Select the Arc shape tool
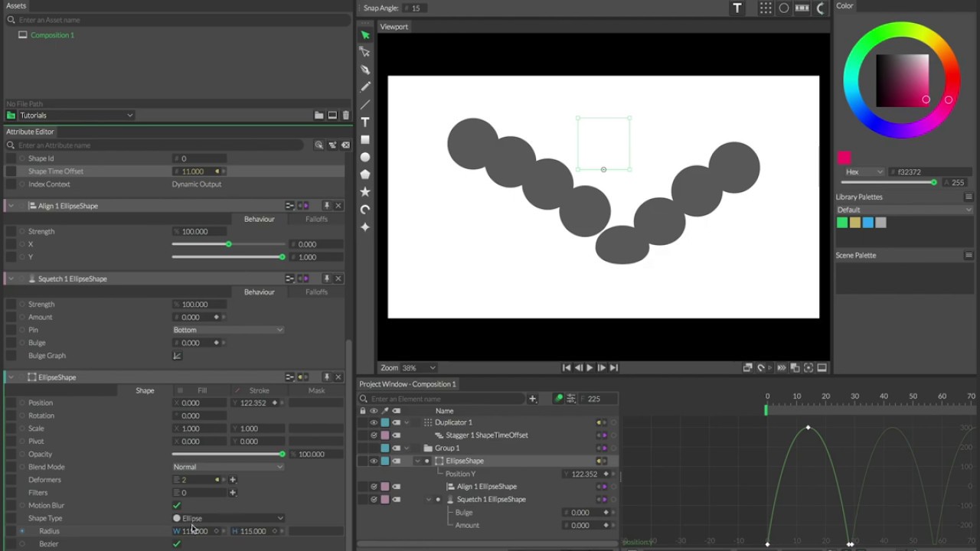The width and height of the screenshot is (980, 551). 365,210
